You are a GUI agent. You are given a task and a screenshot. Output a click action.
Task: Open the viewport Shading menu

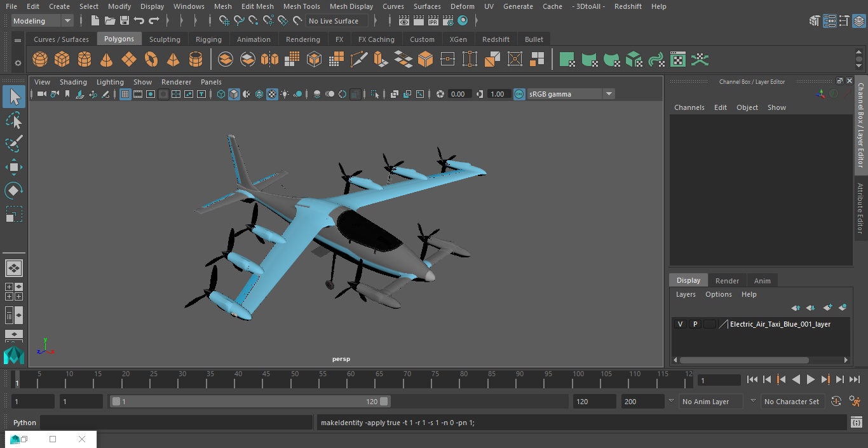[73, 82]
